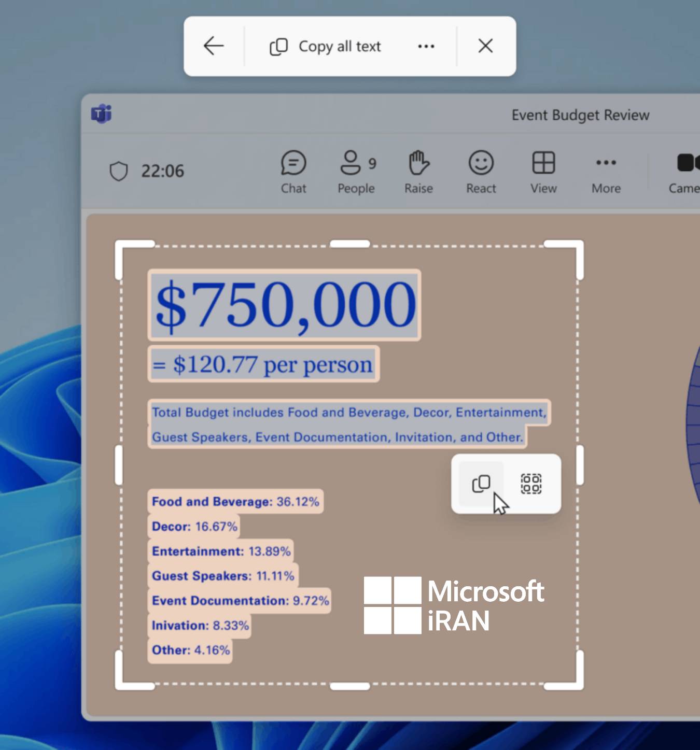The image size is (700, 750).
Task: Close the text actions toolbar with X
Action: (485, 46)
